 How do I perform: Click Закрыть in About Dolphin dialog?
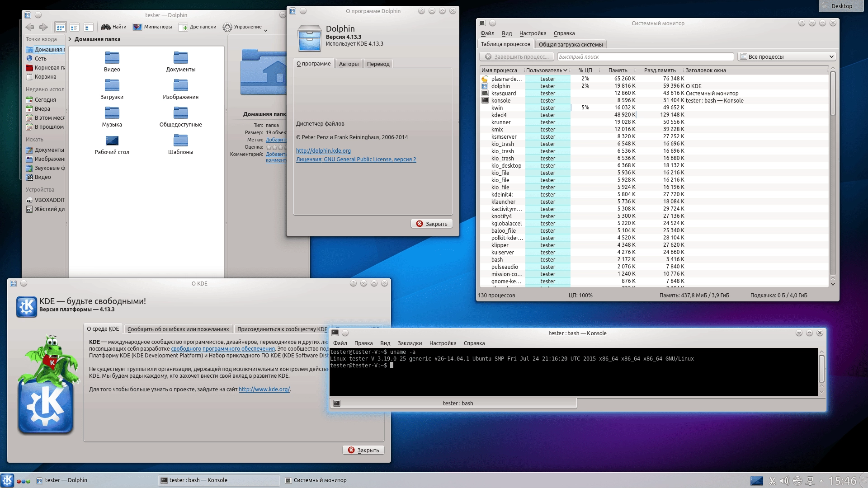(431, 224)
